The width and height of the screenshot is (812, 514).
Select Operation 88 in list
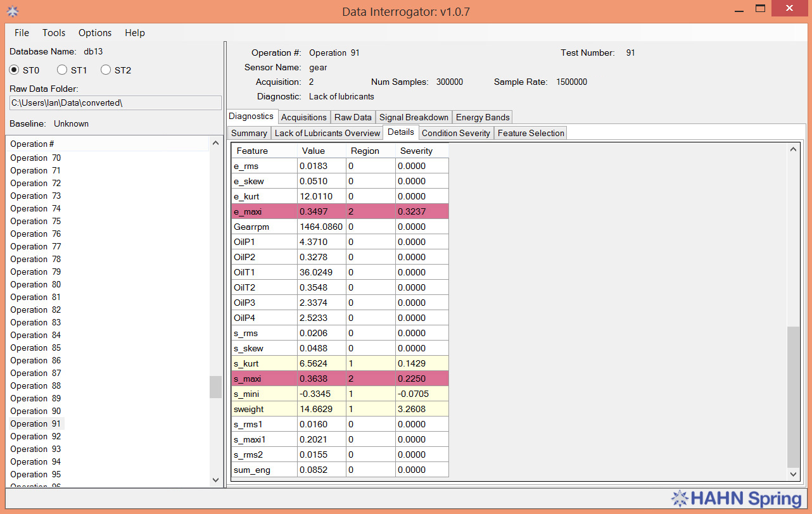click(35, 385)
